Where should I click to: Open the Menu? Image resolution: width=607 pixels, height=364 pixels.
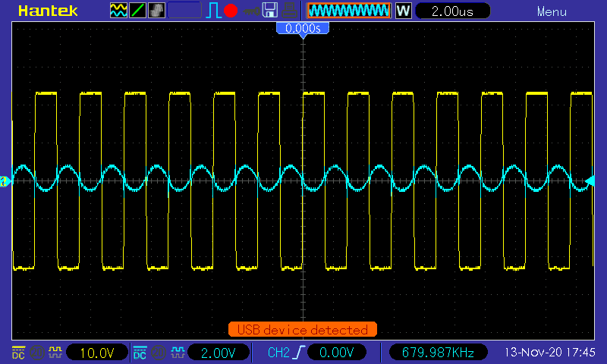coord(552,12)
